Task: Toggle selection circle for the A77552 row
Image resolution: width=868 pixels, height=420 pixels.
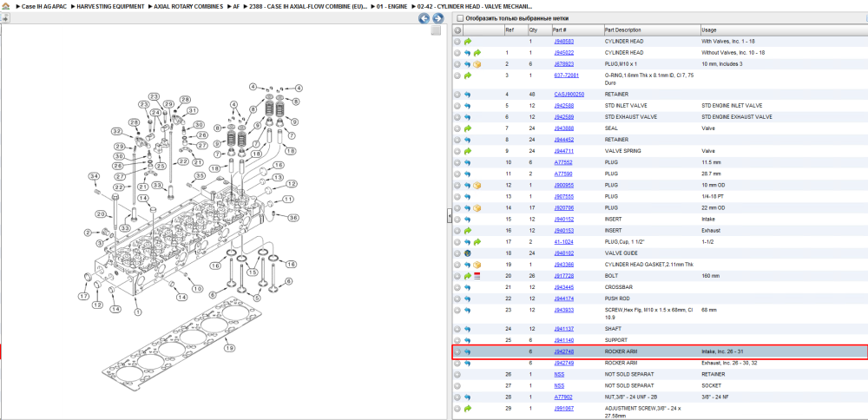Action: pos(457,162)
